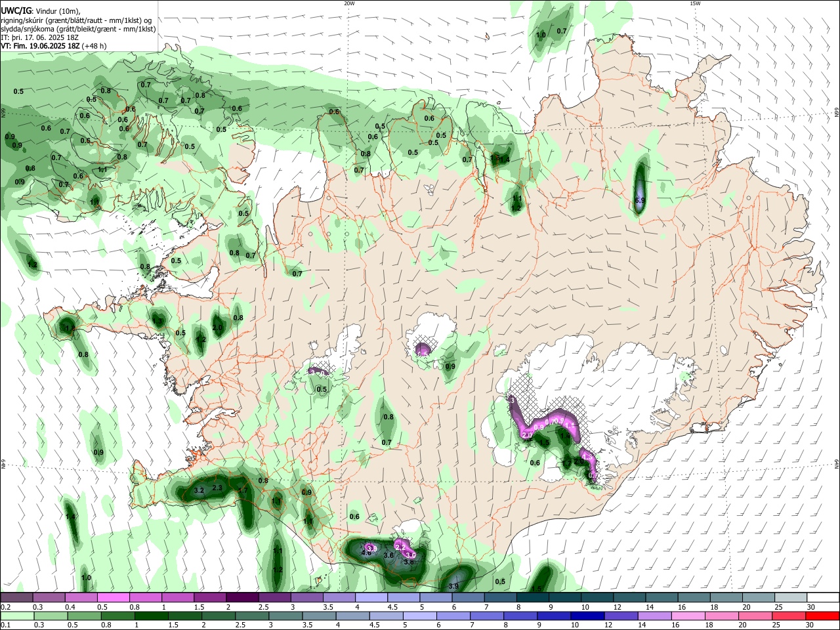Click the '20W' longitude label at top
Screen dimensions: 840x630
349,3
